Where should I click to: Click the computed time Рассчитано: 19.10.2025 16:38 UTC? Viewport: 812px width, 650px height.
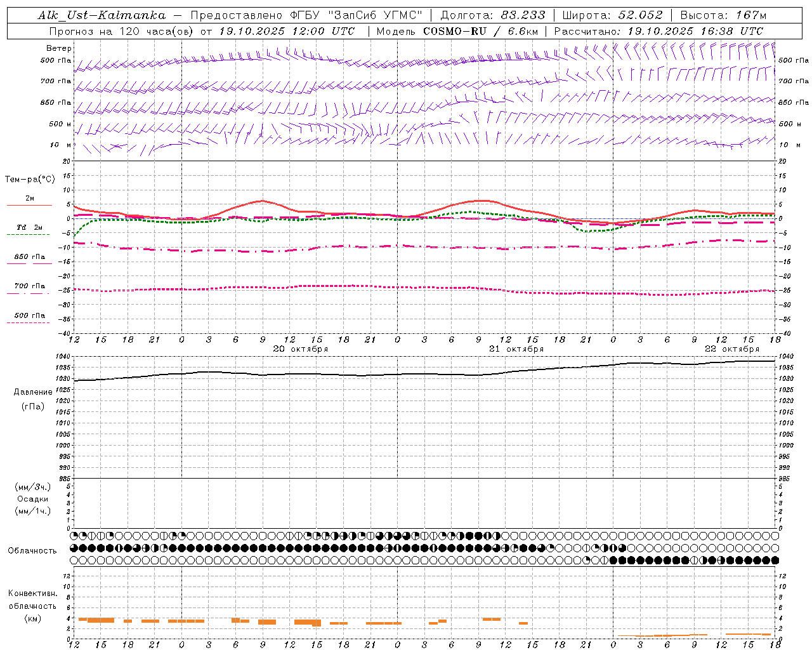point(658,31)
